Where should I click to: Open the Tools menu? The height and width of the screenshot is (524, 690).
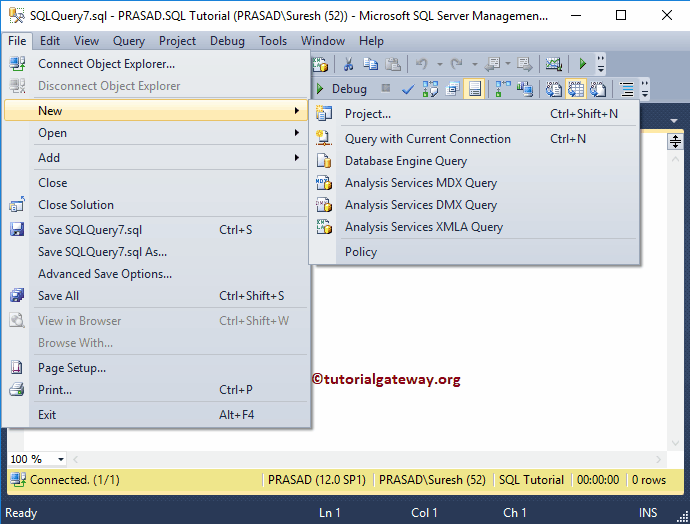[273, 41]
